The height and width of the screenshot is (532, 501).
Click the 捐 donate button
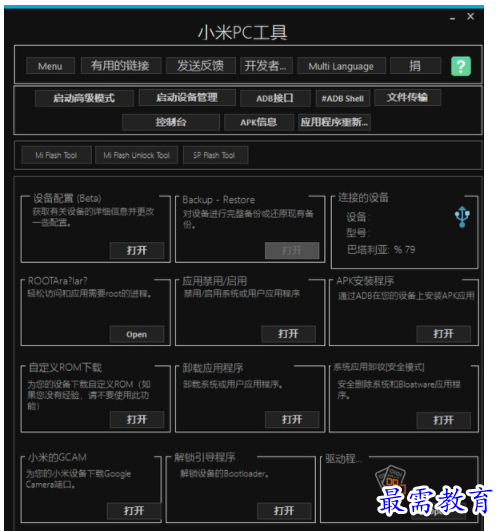click(x=415, y=65)
